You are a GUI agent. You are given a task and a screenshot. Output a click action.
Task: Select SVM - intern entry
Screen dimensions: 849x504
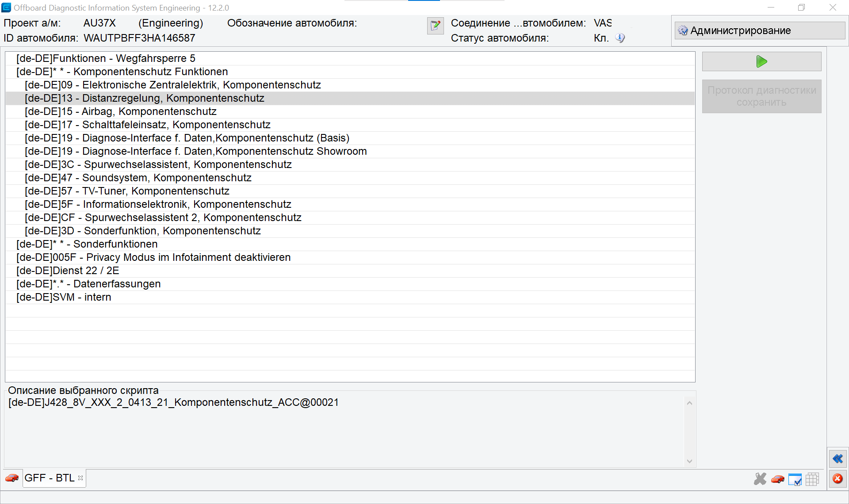[350, 297]
